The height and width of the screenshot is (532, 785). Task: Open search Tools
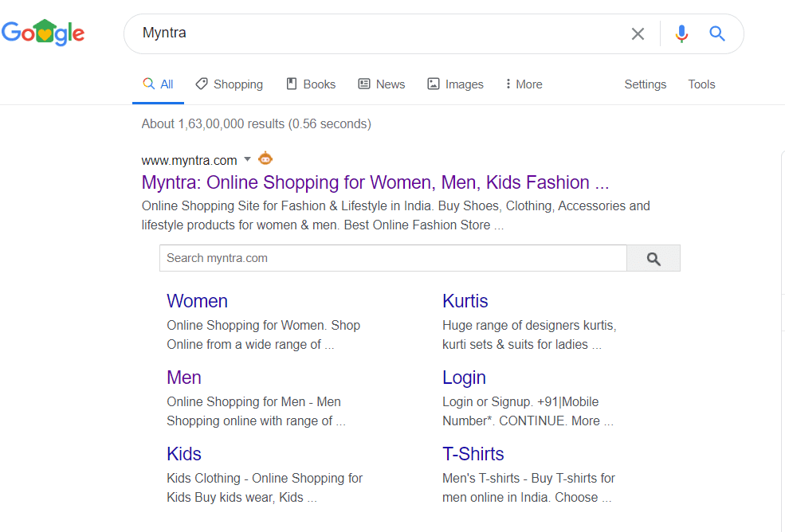[701, 84]
